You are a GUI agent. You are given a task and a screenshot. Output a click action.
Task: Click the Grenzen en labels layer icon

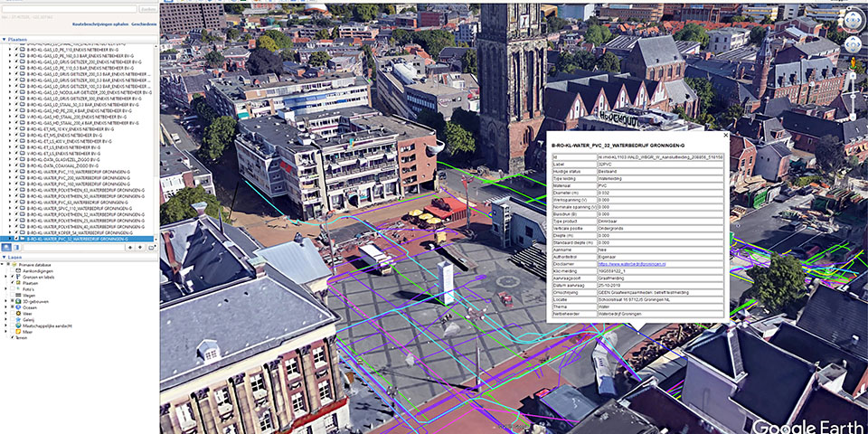click(x=18, y=277)
